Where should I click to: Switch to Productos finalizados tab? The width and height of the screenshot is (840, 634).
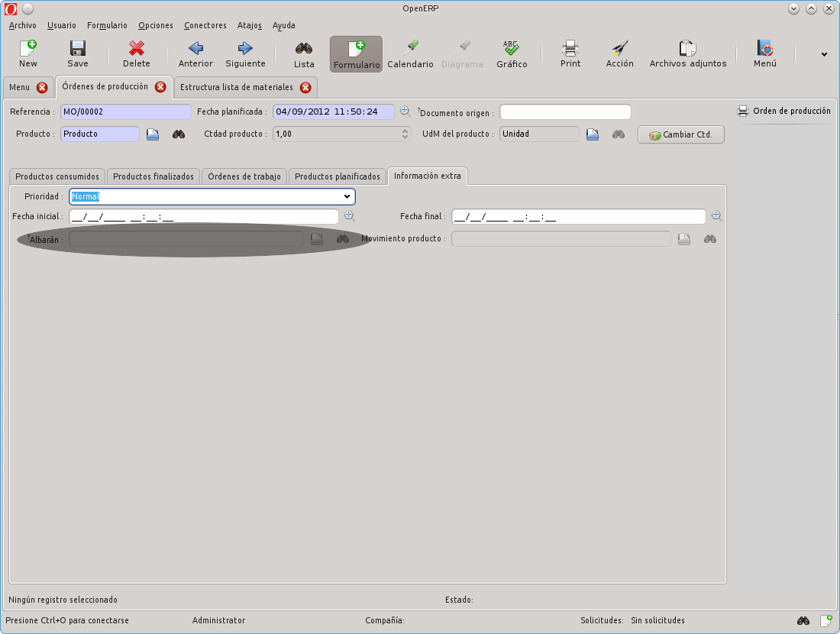click(x=153, y=176)
